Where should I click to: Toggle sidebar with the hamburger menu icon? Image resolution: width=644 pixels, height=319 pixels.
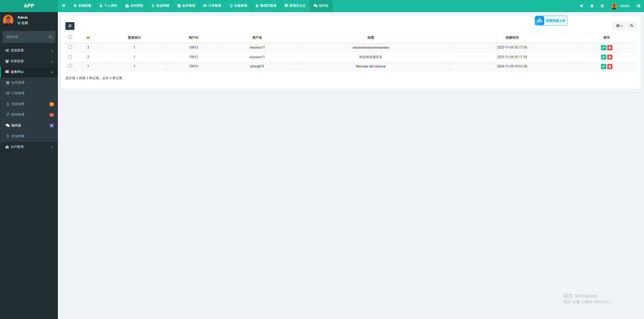pos(63,6)
